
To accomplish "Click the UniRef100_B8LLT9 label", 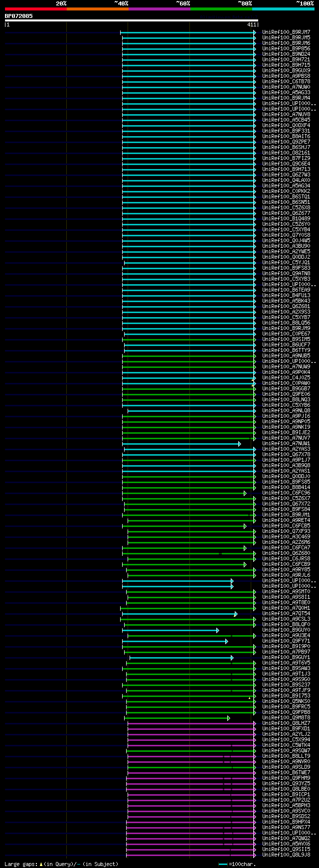I will point(286,756).
